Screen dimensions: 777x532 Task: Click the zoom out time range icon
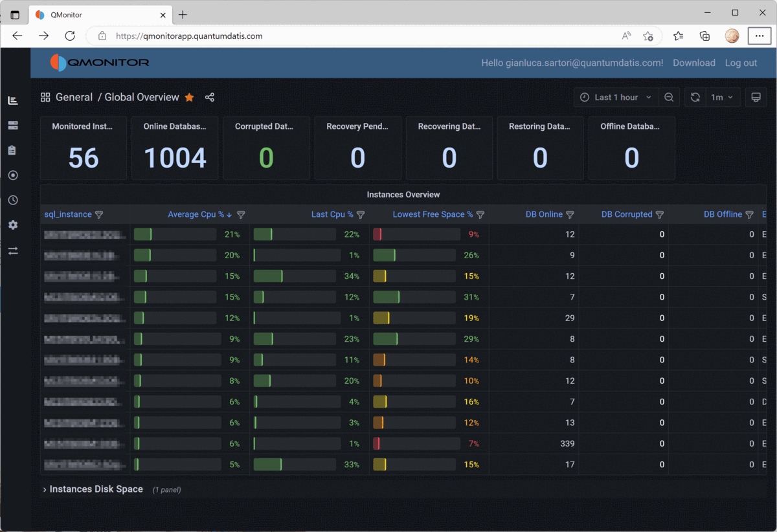pyautogui.click(x=669, y=98)
